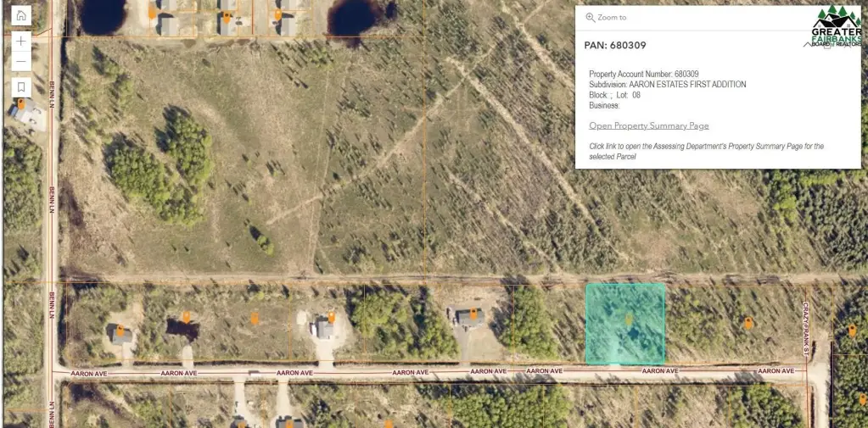The image size is (868, 428).
Task: Click the Zoom to magnifier icon
Action: tap(590, 17)
